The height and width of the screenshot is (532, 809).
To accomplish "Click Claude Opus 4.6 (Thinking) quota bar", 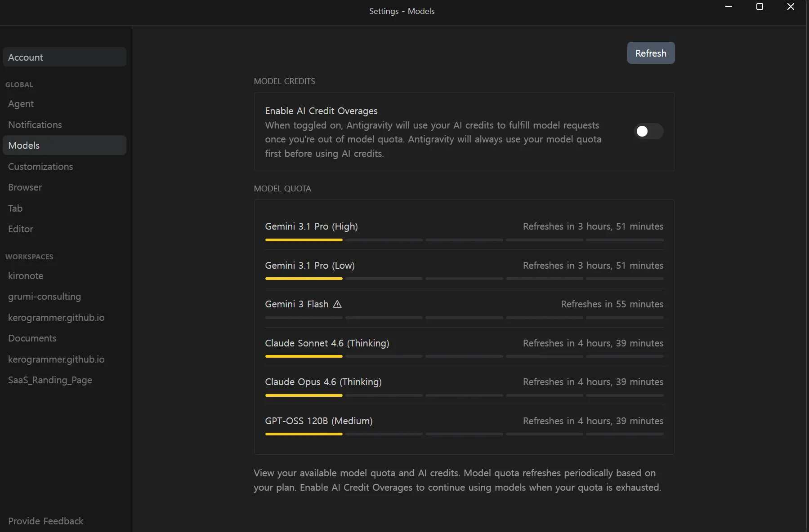I will pyautogui.click(x=464, y=395).
